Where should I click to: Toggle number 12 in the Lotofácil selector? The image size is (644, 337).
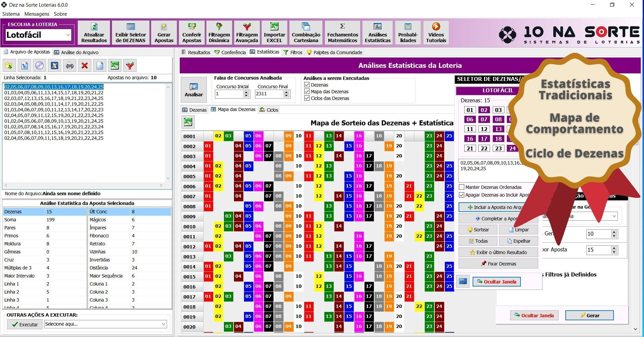point(484,129)
